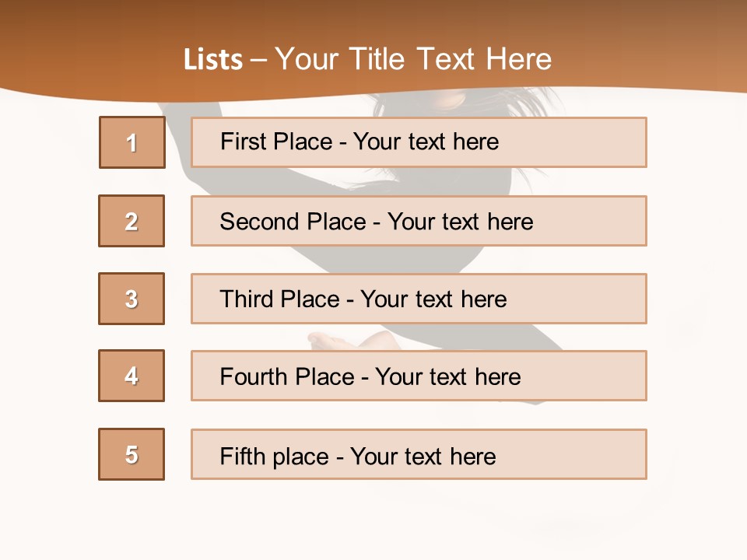Select the number 1 box
The image size is (747, 560).
[x=132, y=142]
